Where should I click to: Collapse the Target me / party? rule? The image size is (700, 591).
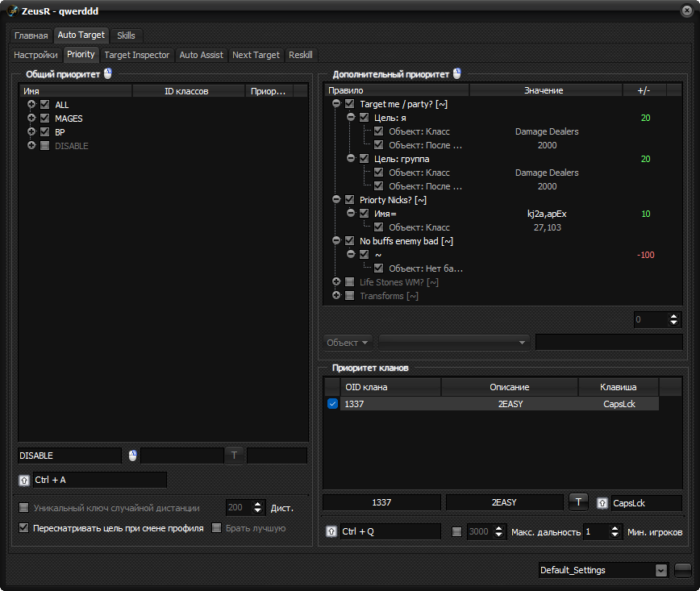tap(336, 103)
